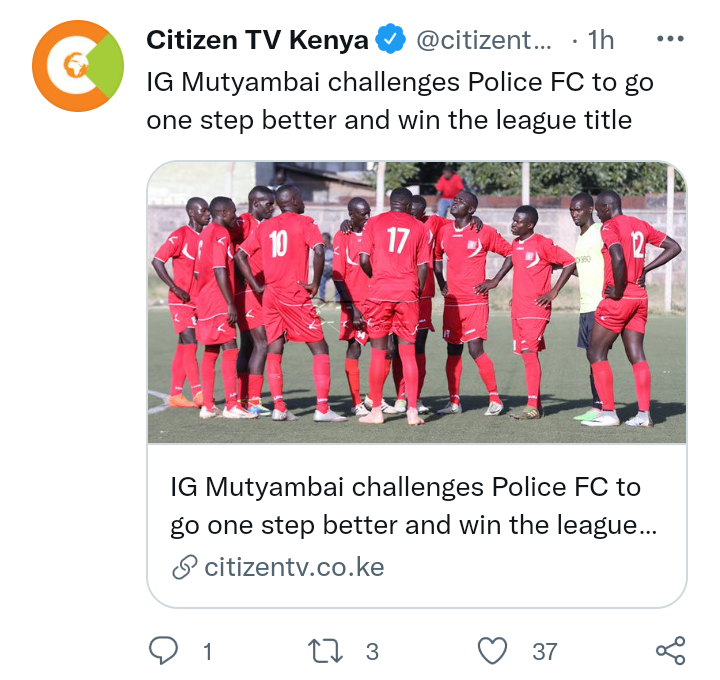
Task: Open the three-dot more options menu
Action: point(670,39)
